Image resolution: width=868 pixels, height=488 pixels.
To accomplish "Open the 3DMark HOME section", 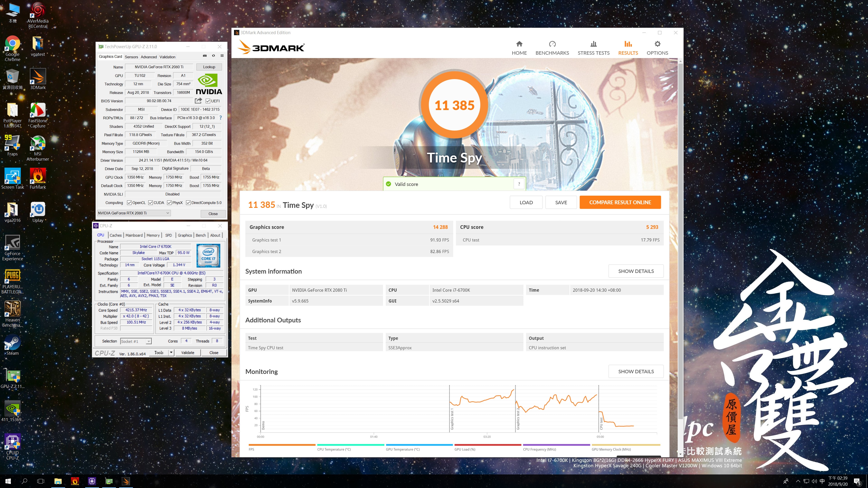I will click(519, 48).
